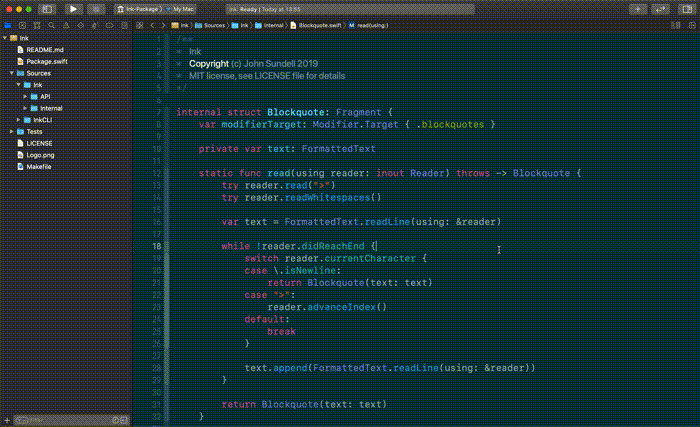Switch to the Symbol navigator
This screenshot has width=700, height=427.
point(37,25)
